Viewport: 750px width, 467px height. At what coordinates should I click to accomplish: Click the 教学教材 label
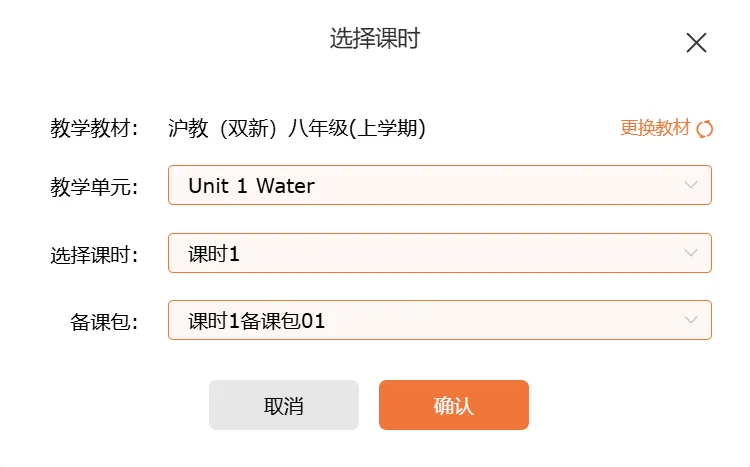point(94,128)
